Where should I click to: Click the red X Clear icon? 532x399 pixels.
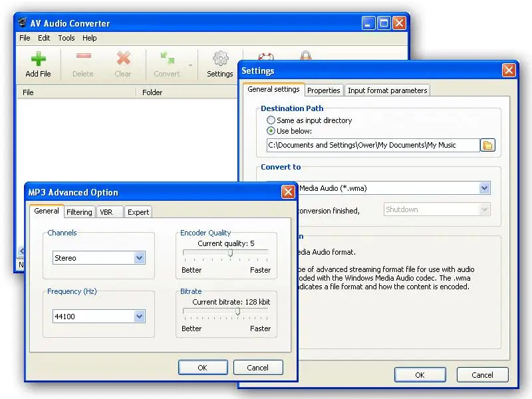click(x=124, y=58)
